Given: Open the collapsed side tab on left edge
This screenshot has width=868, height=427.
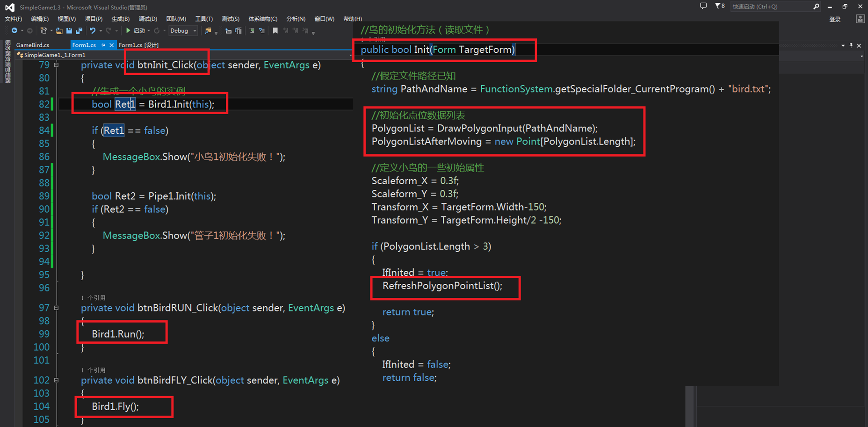Looking at the screenshot, I should click(x=7, y=62).
